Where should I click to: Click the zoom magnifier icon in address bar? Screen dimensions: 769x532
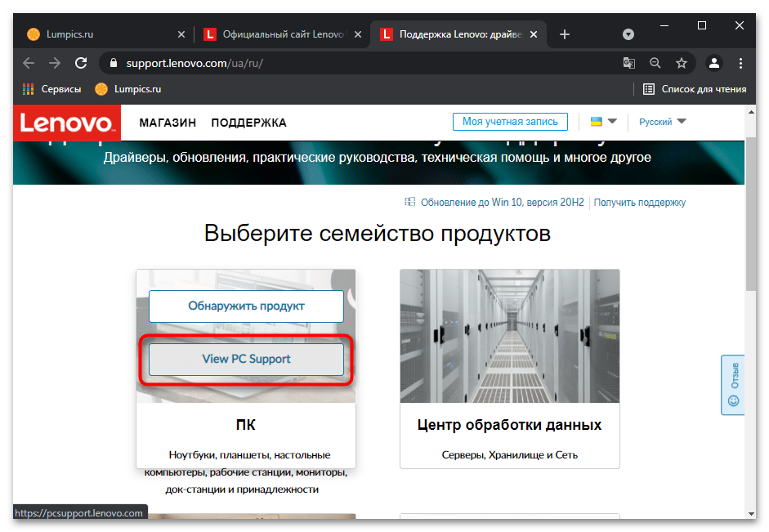click(655, 63)
